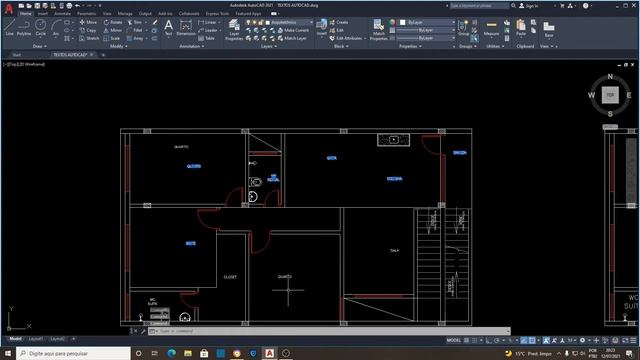Toggle the drawing grid display in status bar
640x360 pixels.
[466, 340]
